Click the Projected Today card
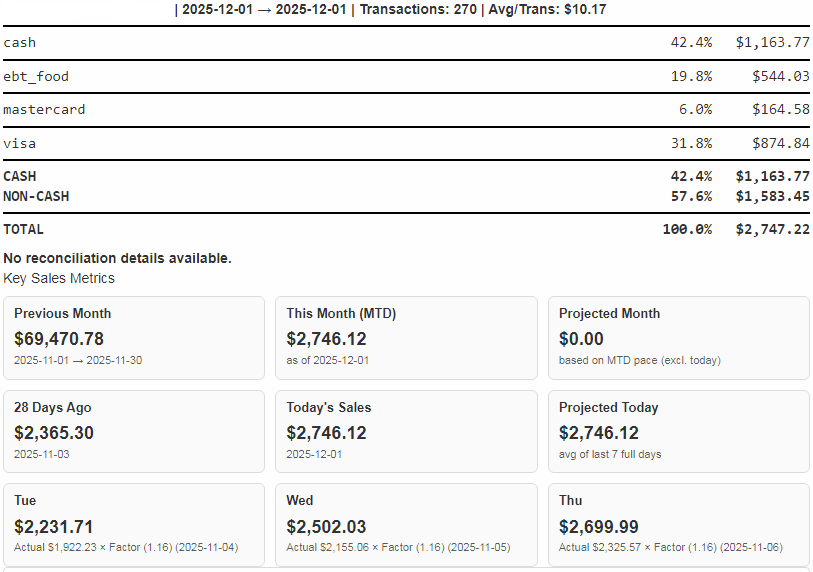 tap(678, 431)
